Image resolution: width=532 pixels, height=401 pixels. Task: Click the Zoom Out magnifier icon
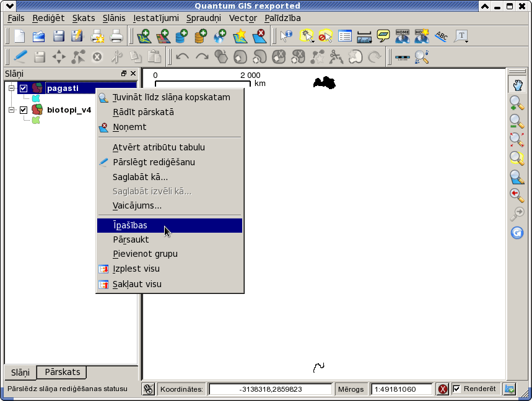click(517, 121)
